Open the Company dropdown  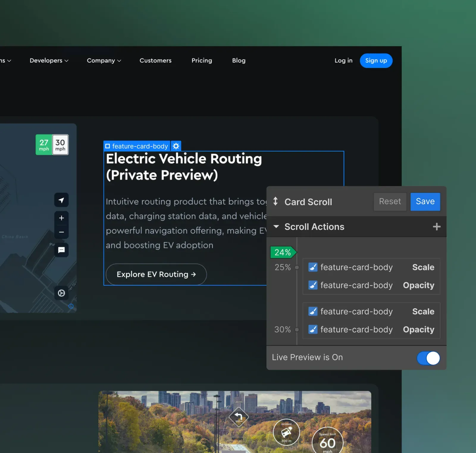(x=104, y=61)
